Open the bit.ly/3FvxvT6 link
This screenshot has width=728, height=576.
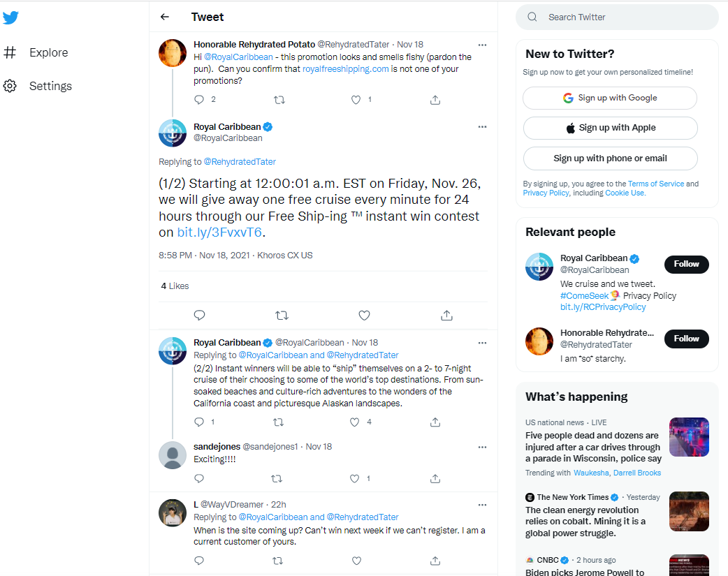[219, 232]
